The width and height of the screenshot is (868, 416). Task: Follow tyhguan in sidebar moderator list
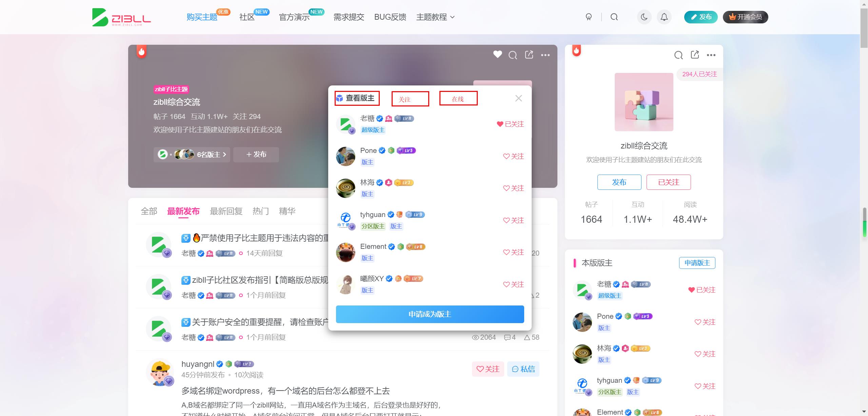click(x=705, y=386)
